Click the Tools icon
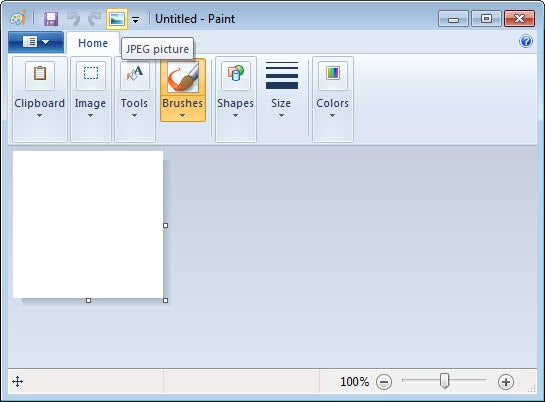The height and width of the screenshot is (402, 545). 135,74
